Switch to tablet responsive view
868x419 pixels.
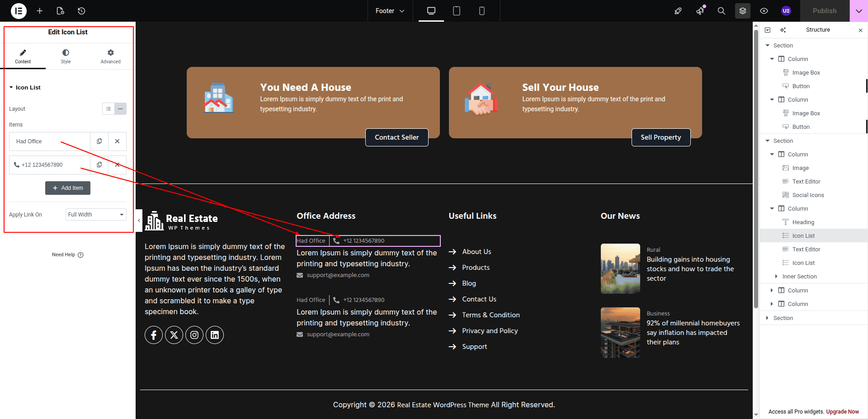point(457,11)
